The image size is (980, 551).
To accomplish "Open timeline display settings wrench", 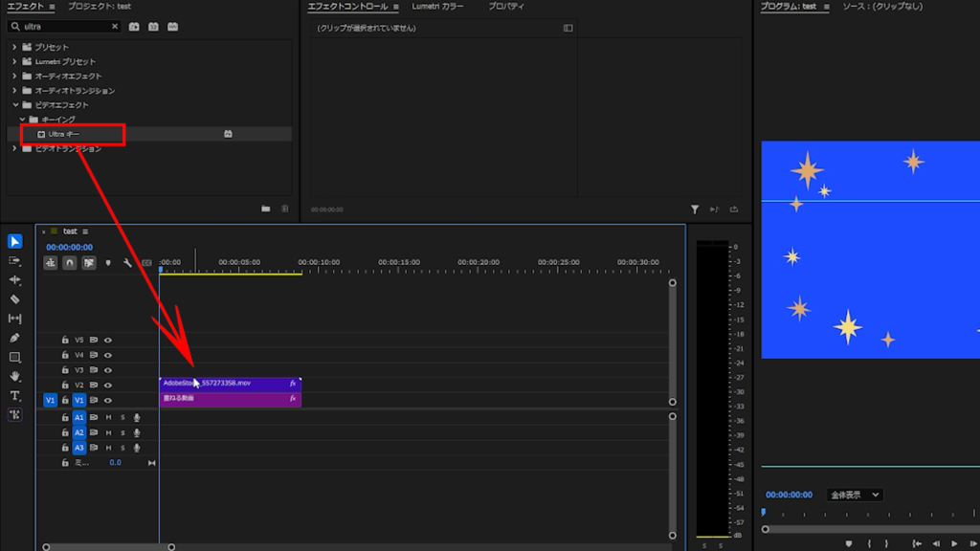I will click(x=127, y=263).
